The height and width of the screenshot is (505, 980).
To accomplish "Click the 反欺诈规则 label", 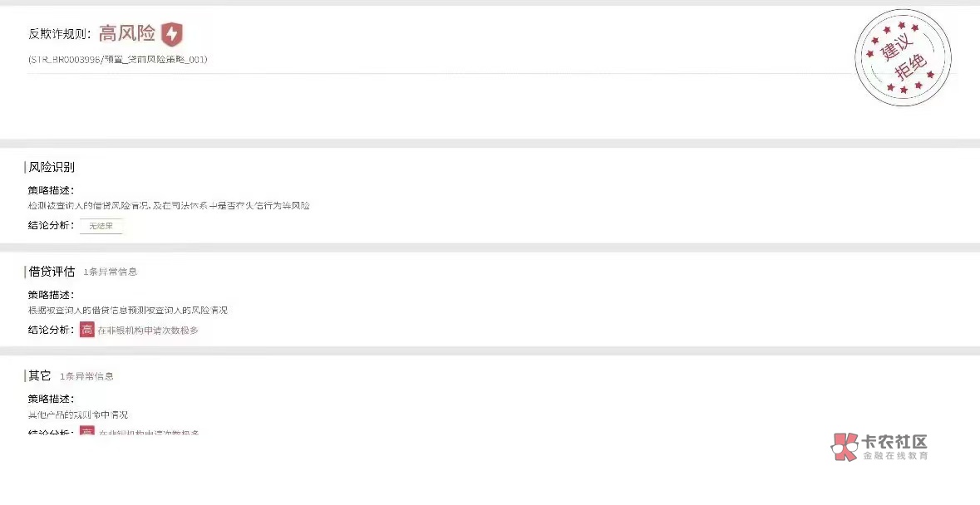I will click(59, 34).
